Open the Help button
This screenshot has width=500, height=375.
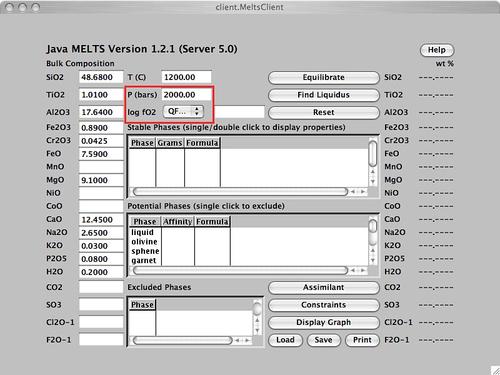tap(437, 50)
